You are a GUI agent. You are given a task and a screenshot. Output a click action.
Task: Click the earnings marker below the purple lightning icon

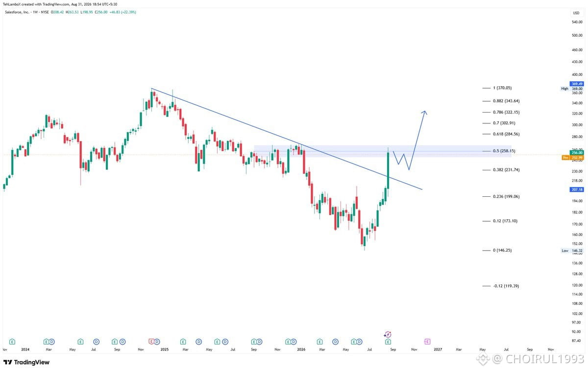(388, 342)
